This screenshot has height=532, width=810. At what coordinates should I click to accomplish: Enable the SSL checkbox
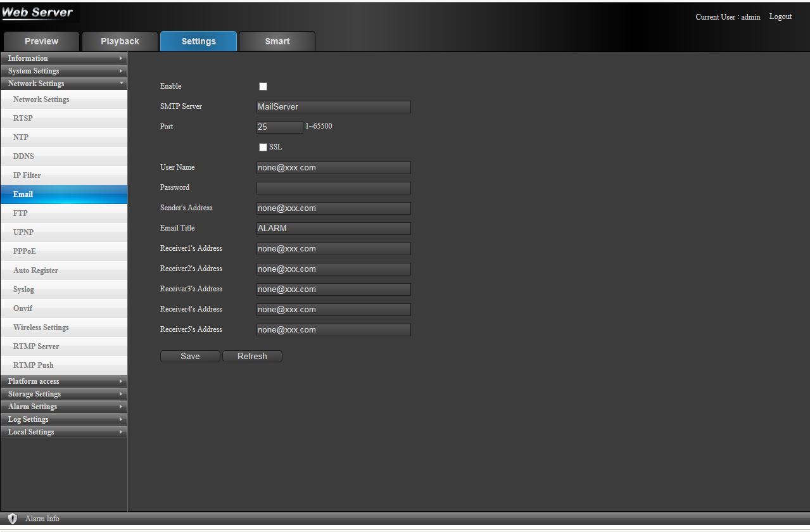[x=263, y=148]
